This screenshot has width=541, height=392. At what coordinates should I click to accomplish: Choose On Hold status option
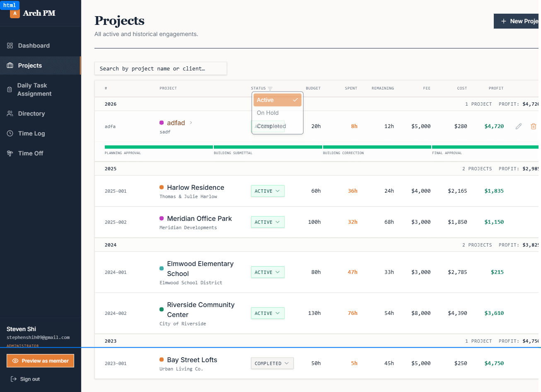[278, 113]
